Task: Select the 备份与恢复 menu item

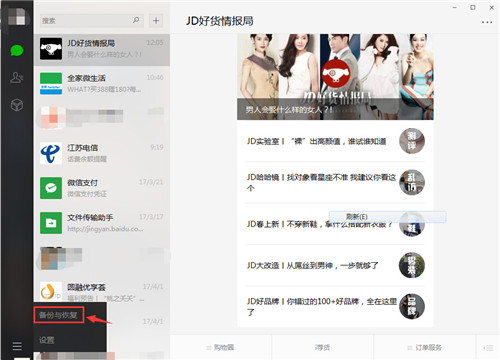Action: coord(58,315)
